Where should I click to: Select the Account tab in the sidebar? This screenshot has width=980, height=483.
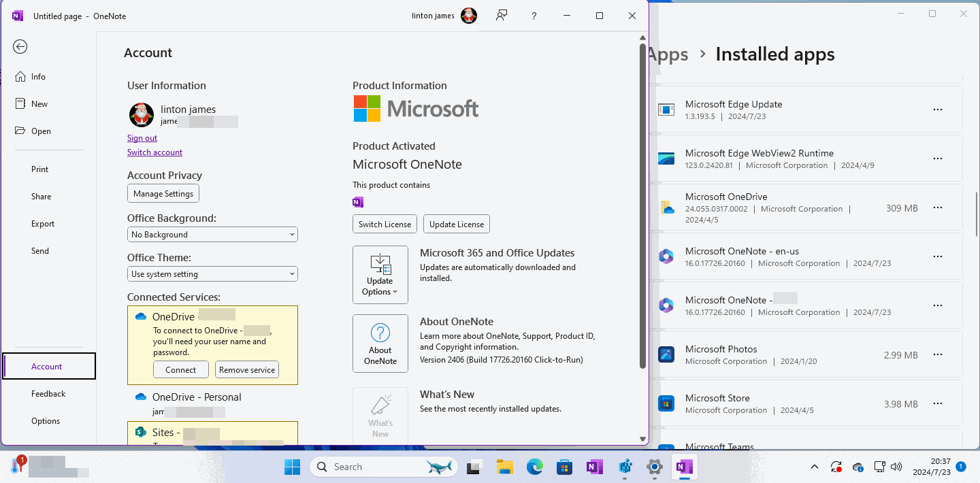49,366
